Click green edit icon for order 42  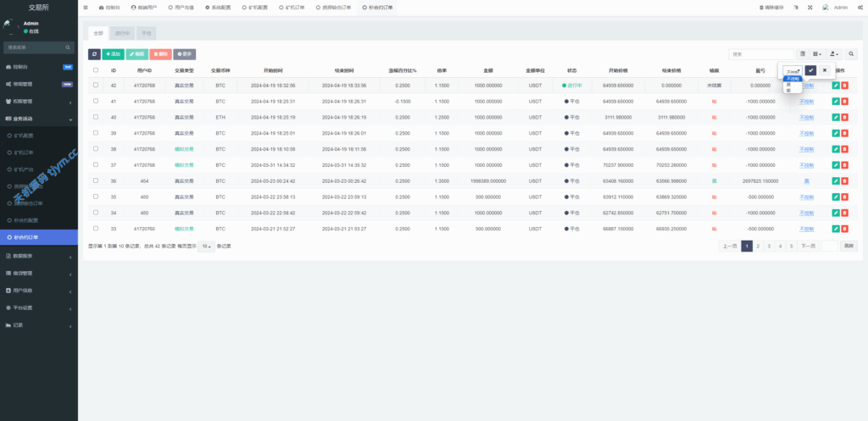pyautogui.click(x=835, y=86)
